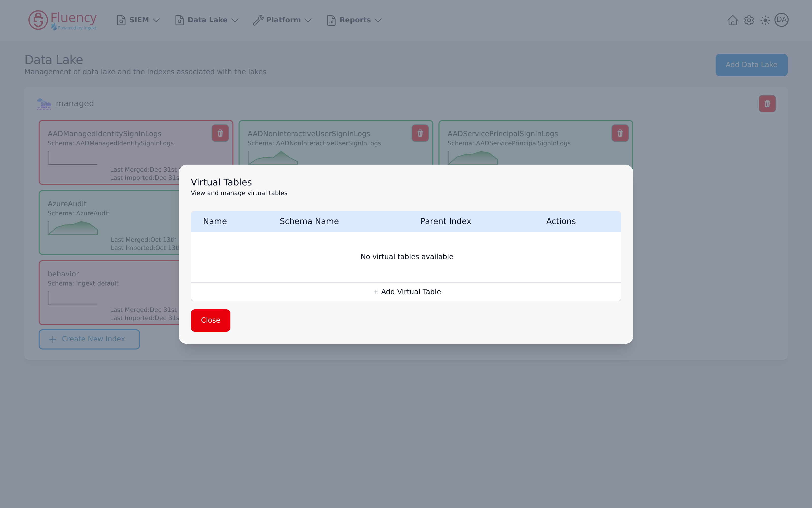
Task: Open the DA user avatar
Action: [x=782, y=20]
